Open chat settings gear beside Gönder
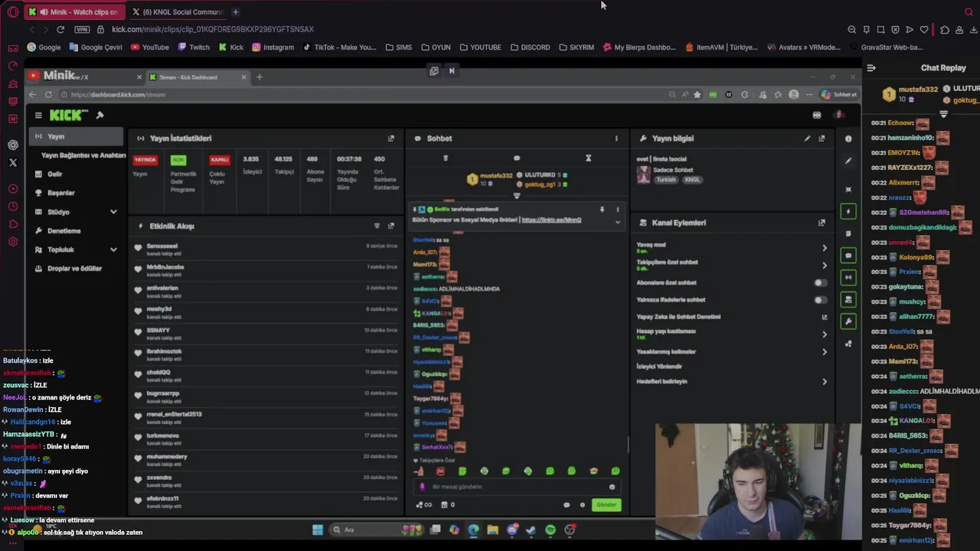Viewport: 980px width, 551px height. point(582,505)
